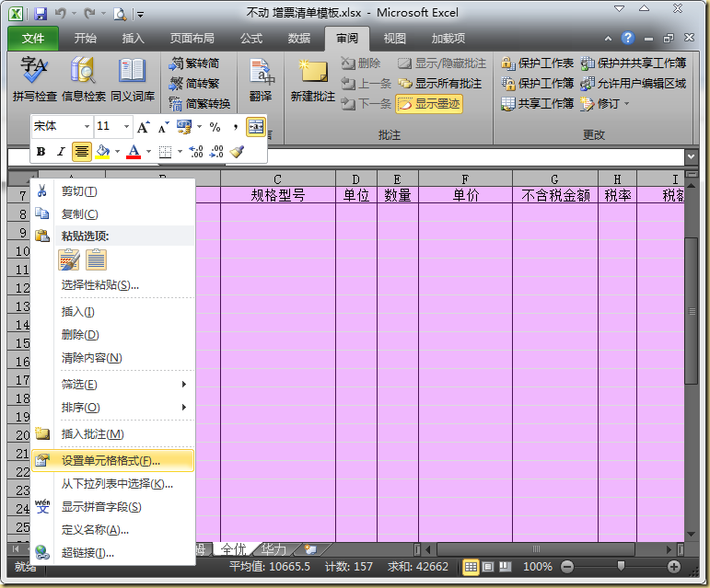Choose 剪切(T) from context menu
Screen dimensions: 710x588
tap(113, 191)
